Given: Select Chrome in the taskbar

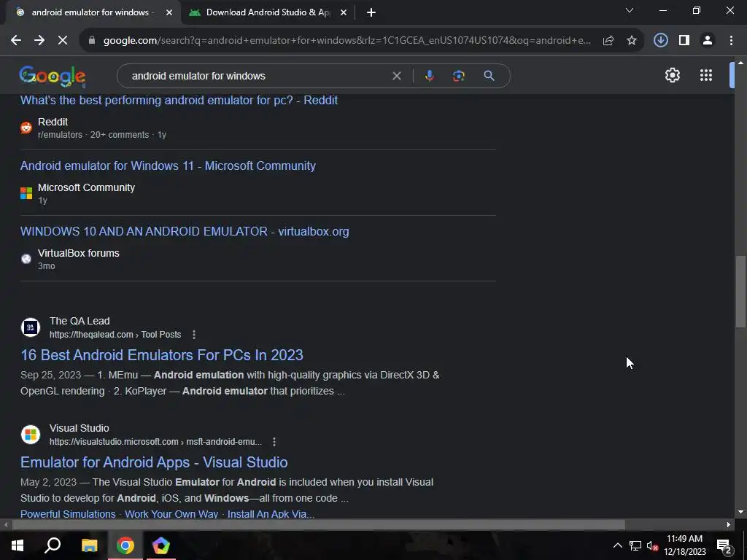Looking at the screenshot, I should [125, 545].
